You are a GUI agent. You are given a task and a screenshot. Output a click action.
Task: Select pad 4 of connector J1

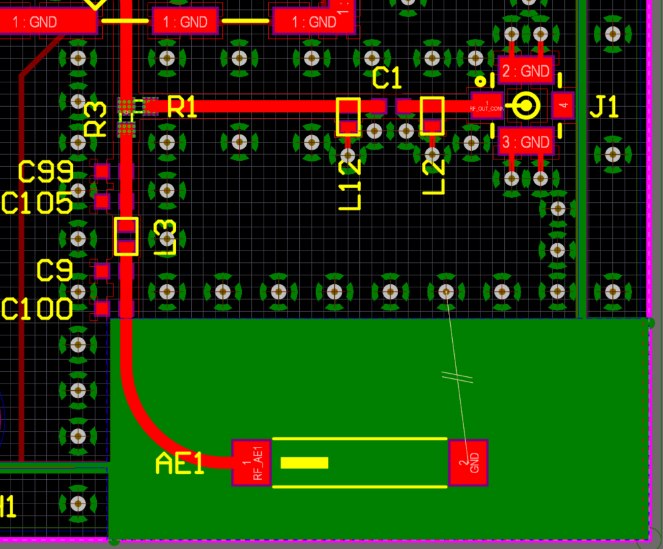pos(564,105)
